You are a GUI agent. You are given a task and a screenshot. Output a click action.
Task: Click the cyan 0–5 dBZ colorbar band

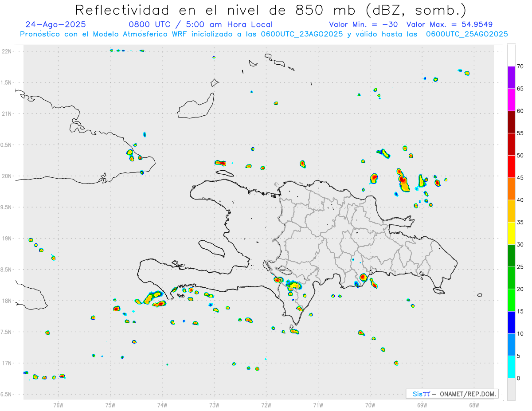click(x=511, y=367)
